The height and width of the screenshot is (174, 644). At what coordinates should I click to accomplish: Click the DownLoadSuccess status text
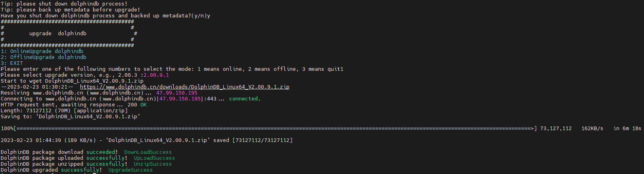coord(148,152)
